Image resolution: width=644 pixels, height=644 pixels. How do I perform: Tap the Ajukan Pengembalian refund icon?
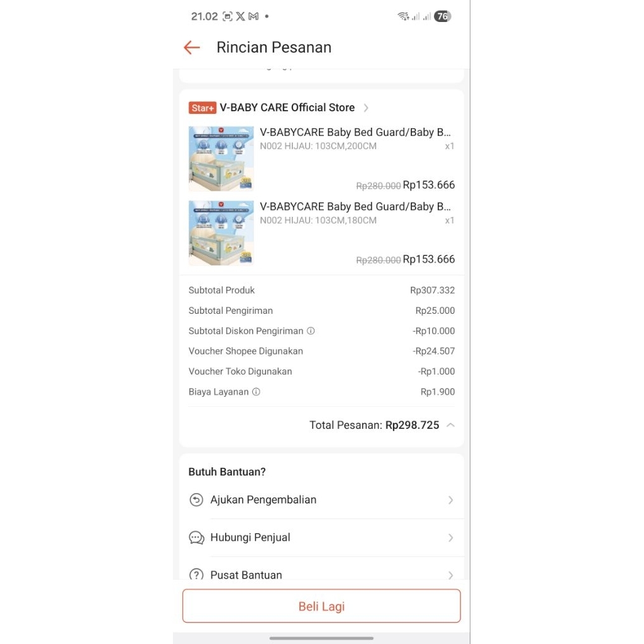(196, 500)
